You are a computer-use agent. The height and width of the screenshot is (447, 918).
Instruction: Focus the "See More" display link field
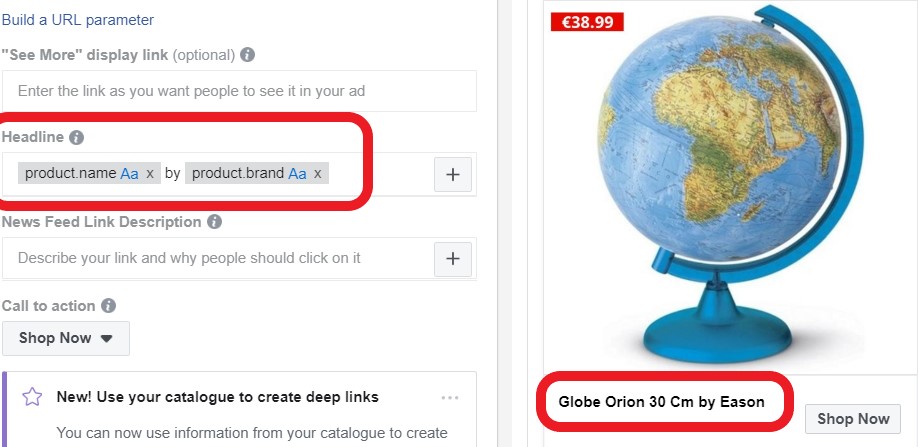pyautogui.click(x=238, y=91)
